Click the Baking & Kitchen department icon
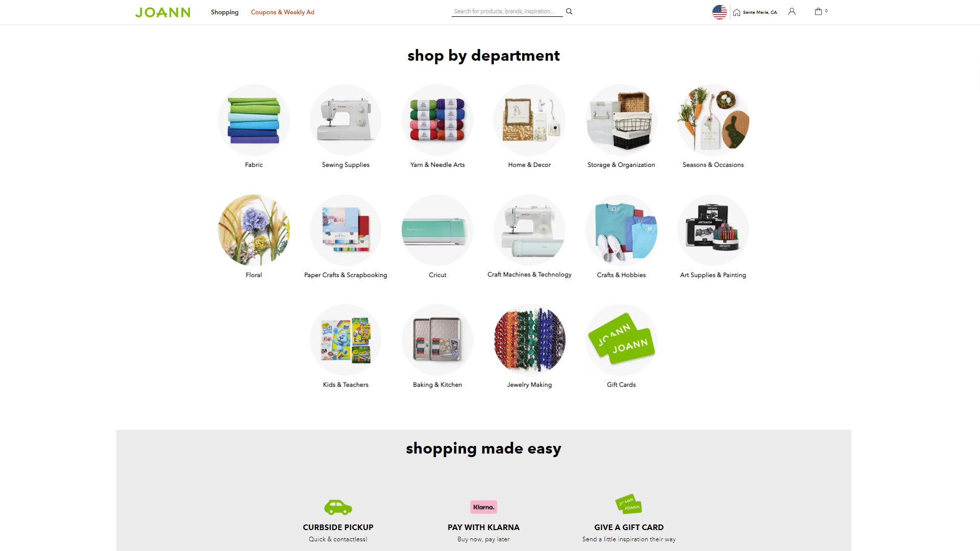980x551 pixels. [x=437, y=339]
